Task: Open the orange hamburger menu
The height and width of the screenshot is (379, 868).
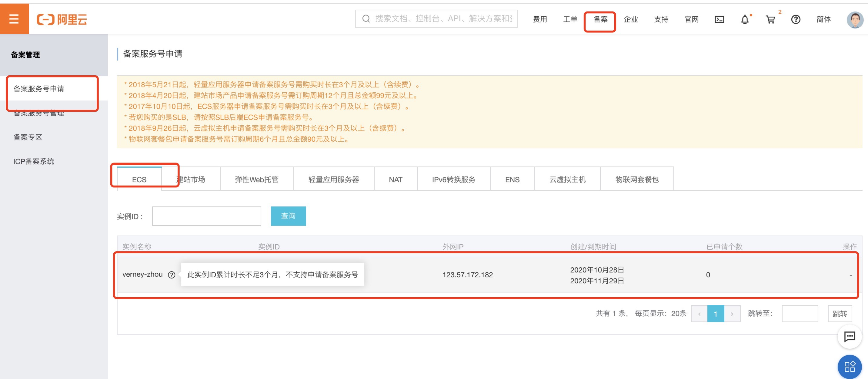Action: pos(14,19)
